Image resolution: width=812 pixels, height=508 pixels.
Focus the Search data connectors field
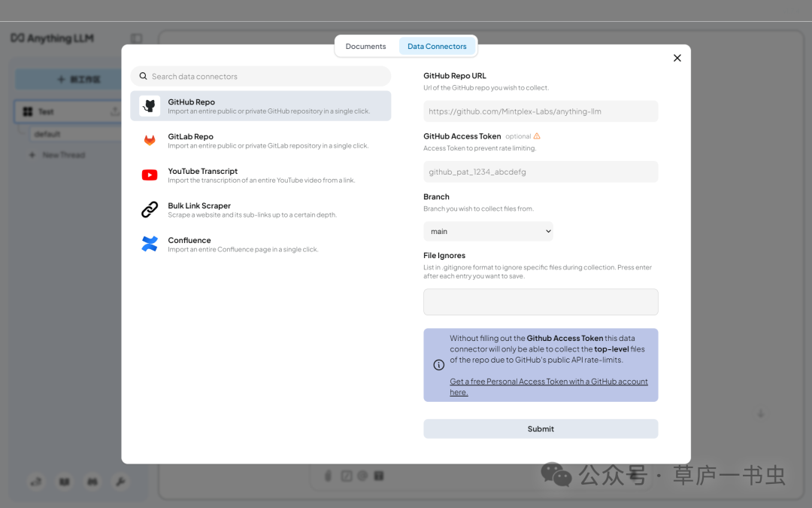[260, 76]
